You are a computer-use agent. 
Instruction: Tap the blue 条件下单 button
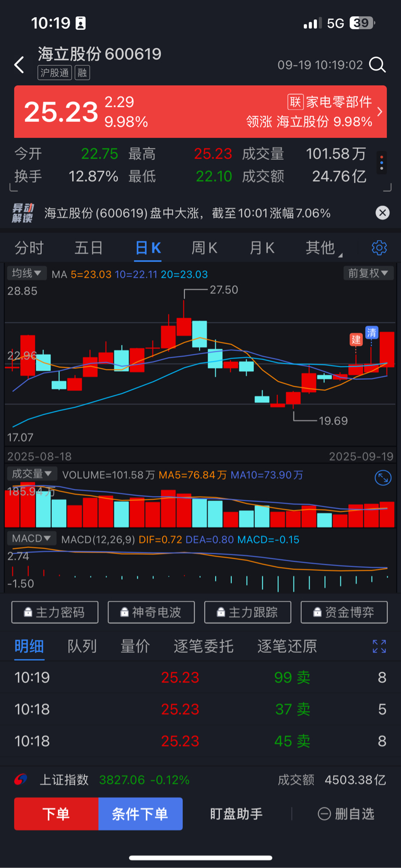140,814
